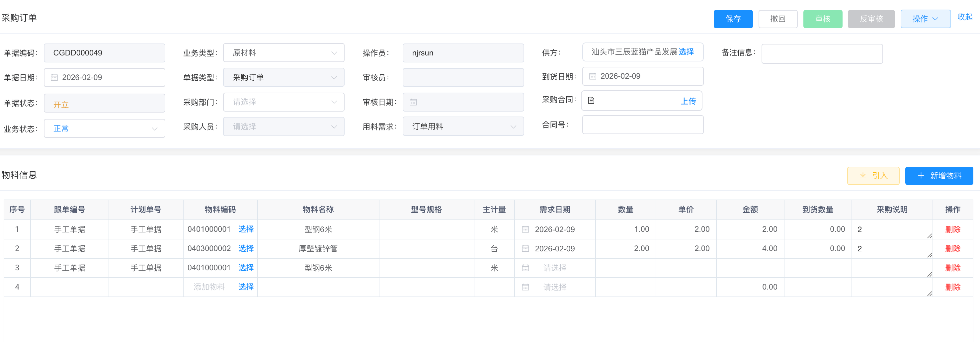Add new material with 新增物料 button
This screenshot has width=980, height=342.
939,176
